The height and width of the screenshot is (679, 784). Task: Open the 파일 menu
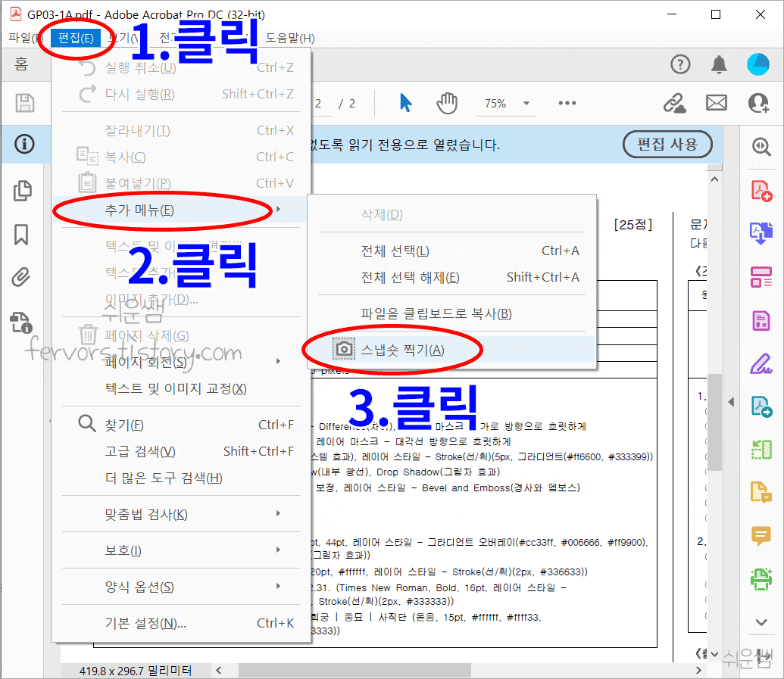click(20, 37)
